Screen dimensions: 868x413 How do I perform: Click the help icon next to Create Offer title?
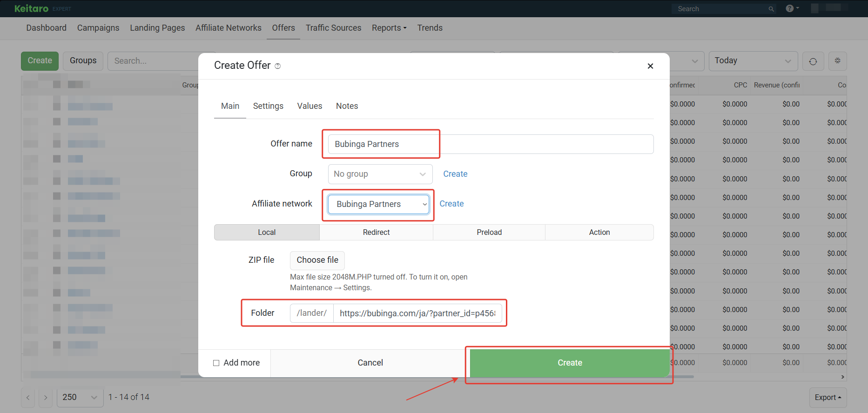click(x=278, y=66)
